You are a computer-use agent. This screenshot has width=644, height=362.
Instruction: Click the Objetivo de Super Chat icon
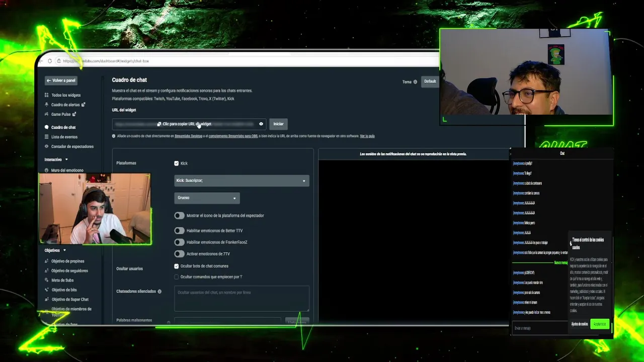(47, 299)
